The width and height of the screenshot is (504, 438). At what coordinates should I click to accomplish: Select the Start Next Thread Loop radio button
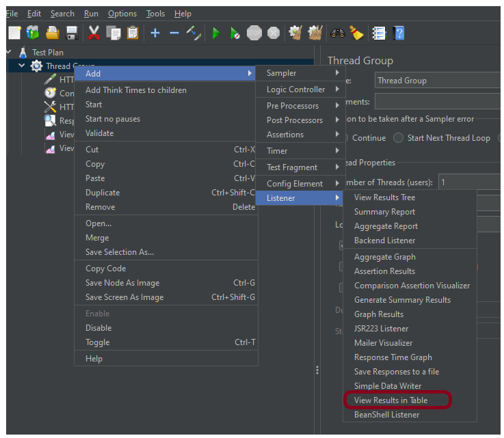tap(398, 138)
